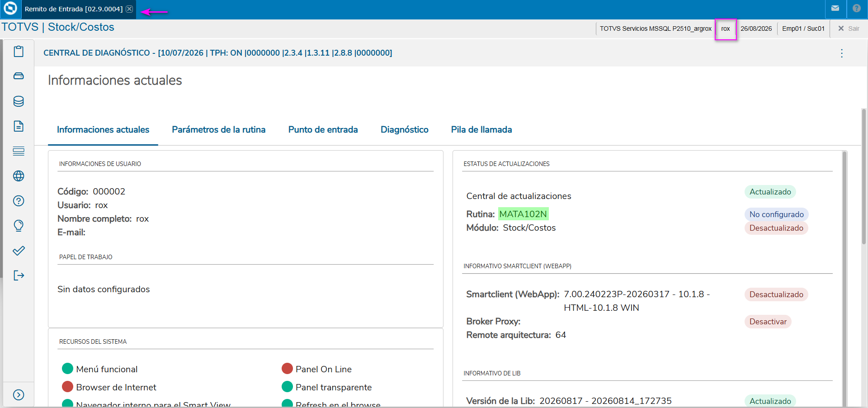Click the clipboard icon in sidebar
This screenshot has height=408, width=868.
tap(19, 52)
